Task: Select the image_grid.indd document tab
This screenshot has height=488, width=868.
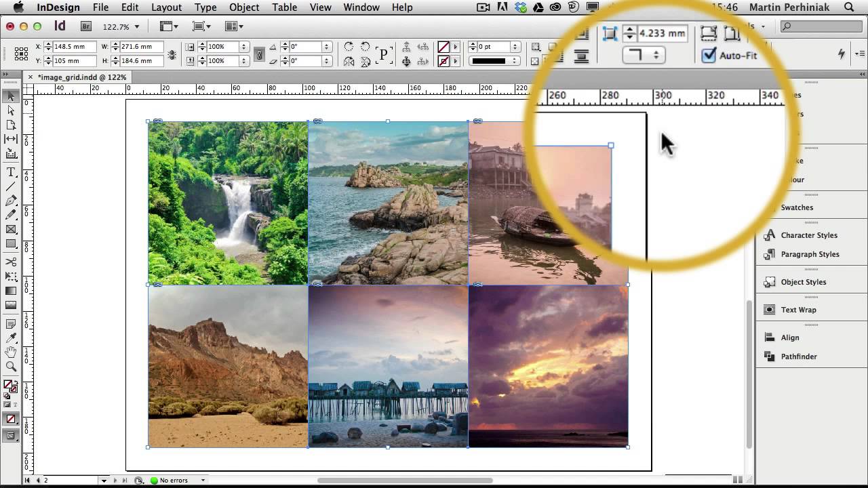Action: coord(82,77)
